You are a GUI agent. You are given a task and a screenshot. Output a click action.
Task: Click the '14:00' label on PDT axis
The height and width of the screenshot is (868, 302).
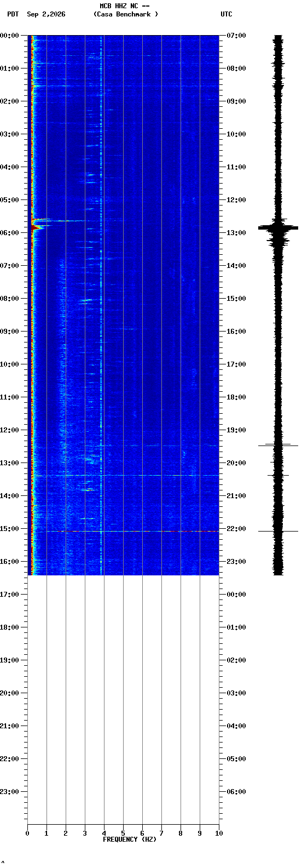[x=9, y=496]
